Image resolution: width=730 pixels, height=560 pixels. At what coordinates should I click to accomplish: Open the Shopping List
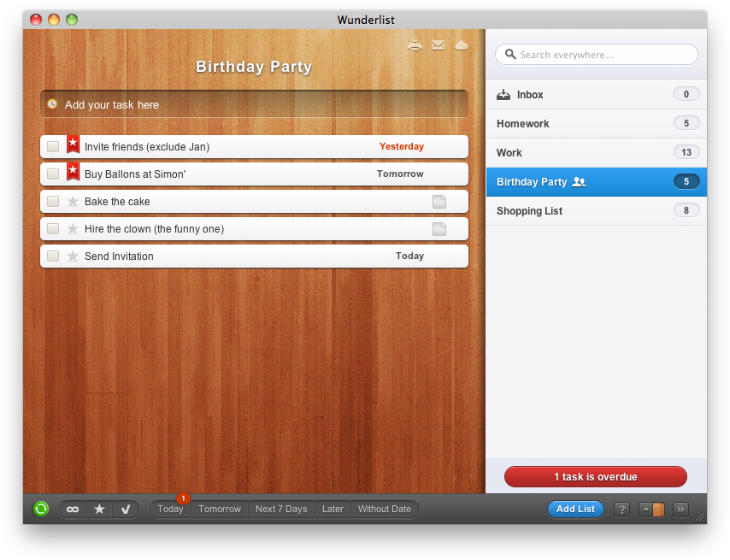click(x=597, y=211)
